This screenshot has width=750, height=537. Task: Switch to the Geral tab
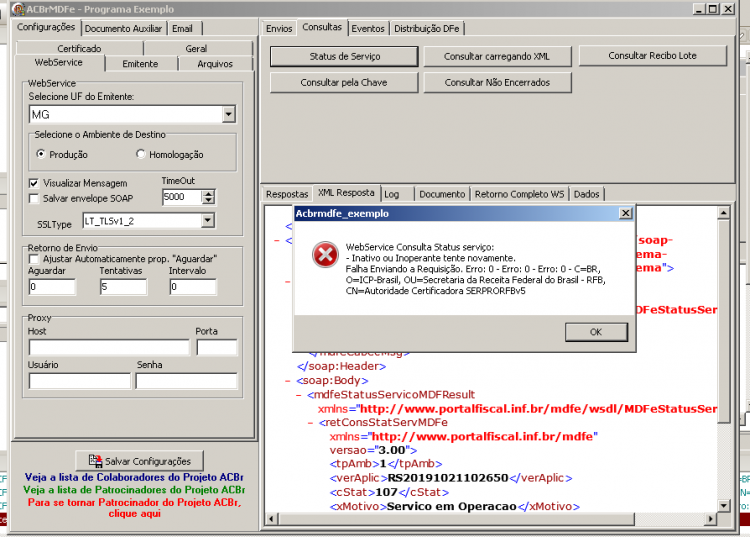(x=196, y=48)
